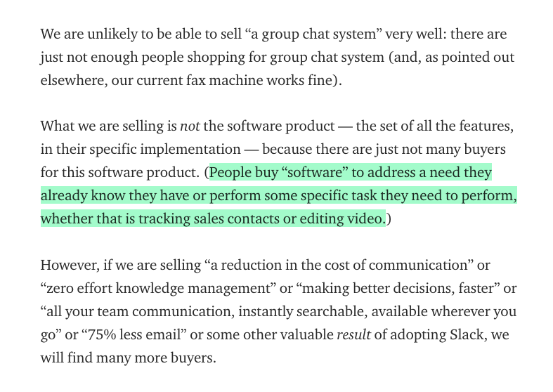Click the green highlighted passage about buying software
The width and height of the screenshot is (553, 392).
(x=278, y=195)
